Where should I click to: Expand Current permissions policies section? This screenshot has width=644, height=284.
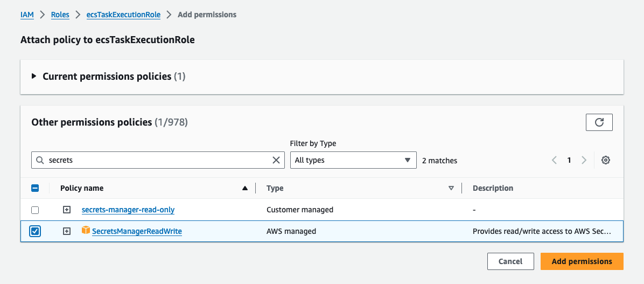(34, 77)
